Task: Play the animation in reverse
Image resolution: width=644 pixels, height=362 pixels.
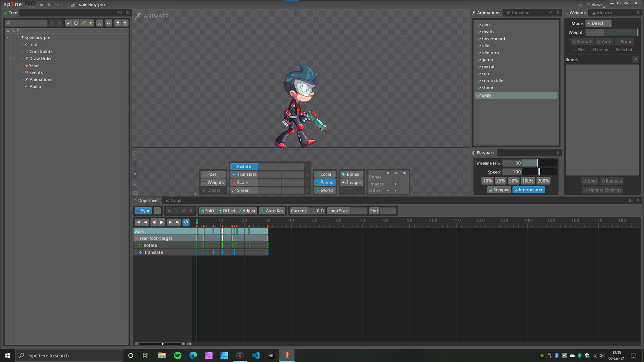Action: point(154,222)
